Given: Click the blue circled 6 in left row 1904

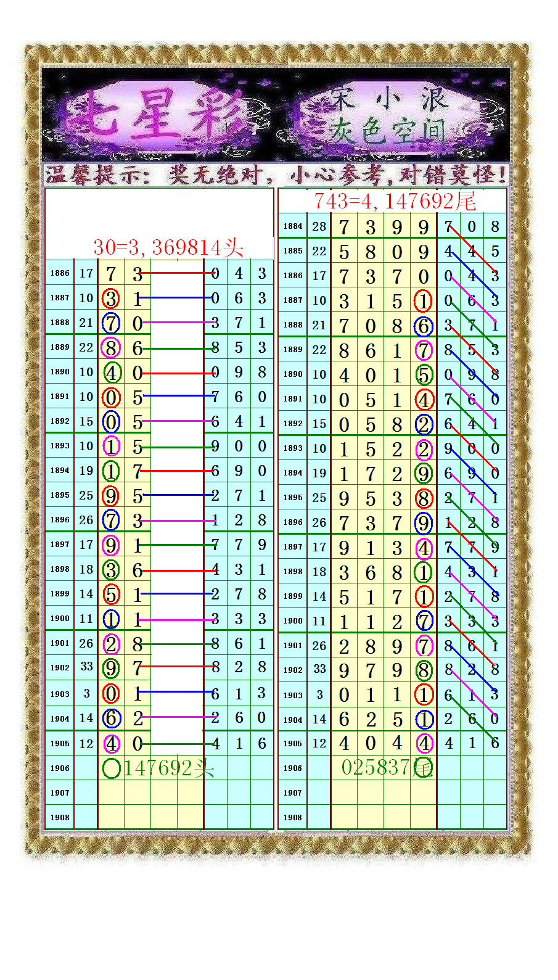Looking at the screenshot, I should [x=111, y=718].
